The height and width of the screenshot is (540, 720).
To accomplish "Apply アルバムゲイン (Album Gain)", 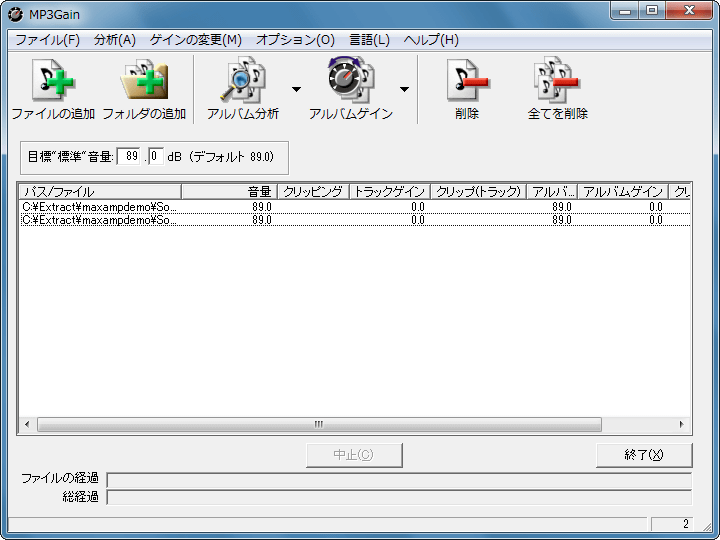I will click(351, 89).
